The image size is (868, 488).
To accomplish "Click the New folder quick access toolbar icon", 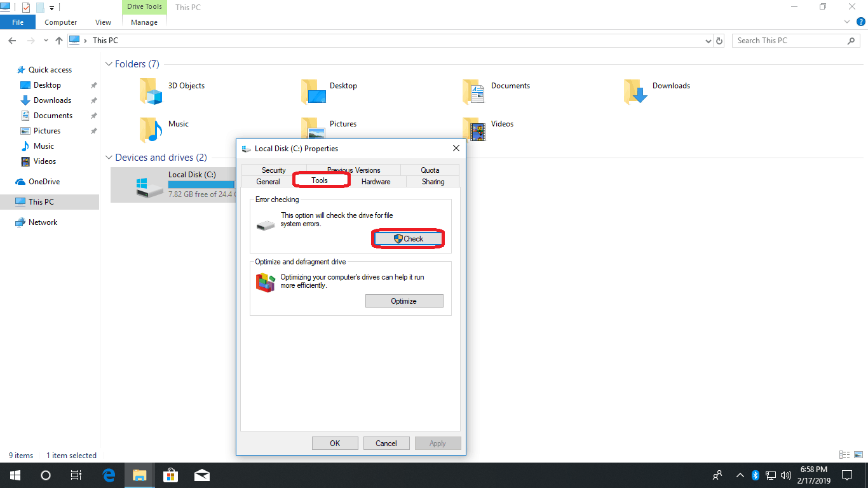I will pyautogui.click(x=40, y=8).
